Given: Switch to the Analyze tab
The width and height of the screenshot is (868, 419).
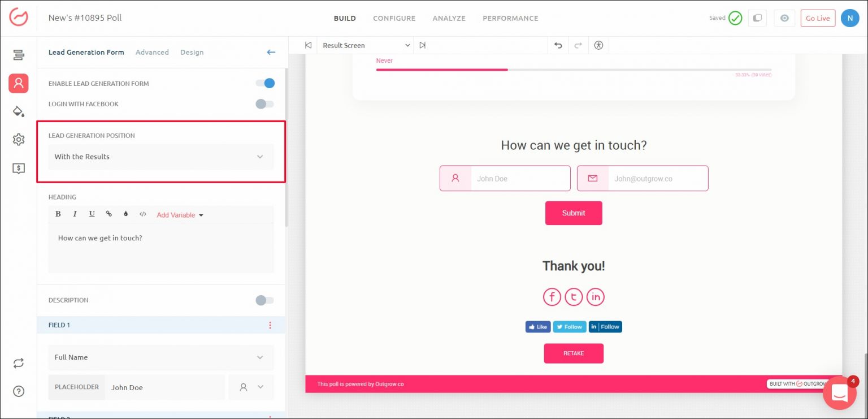Looking at the screenshot, I should tap(449, 18).
